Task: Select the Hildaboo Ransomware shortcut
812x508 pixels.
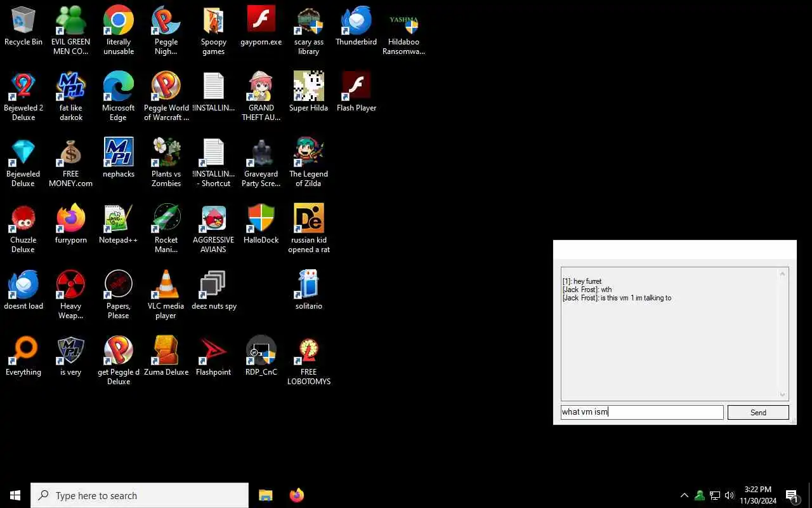Action: click(404, 30)
